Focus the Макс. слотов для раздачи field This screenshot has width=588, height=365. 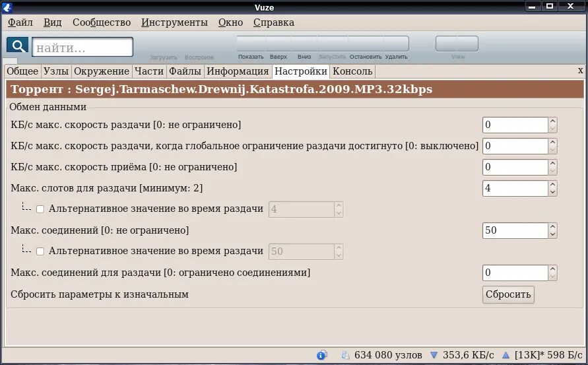(x=515, y=188)
